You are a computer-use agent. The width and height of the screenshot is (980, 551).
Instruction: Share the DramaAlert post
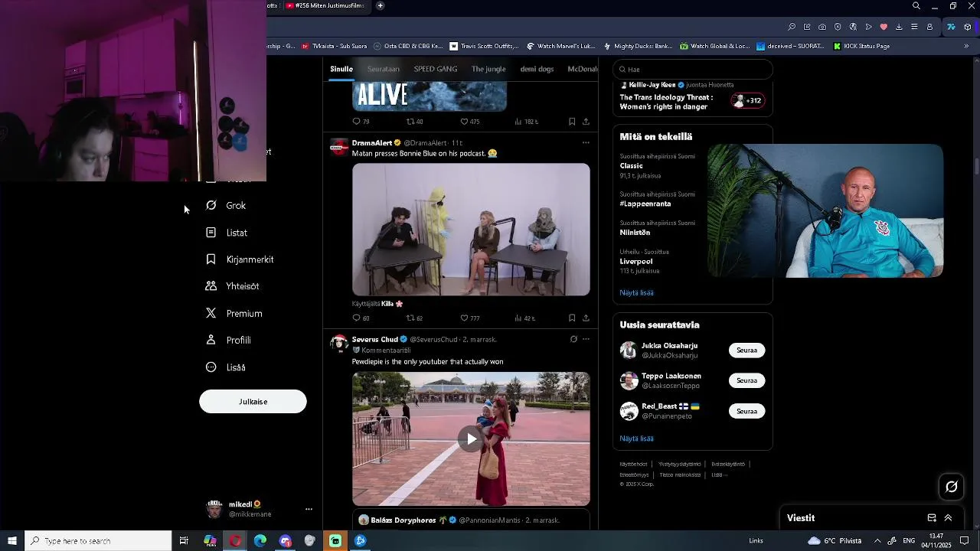[586, 318]
